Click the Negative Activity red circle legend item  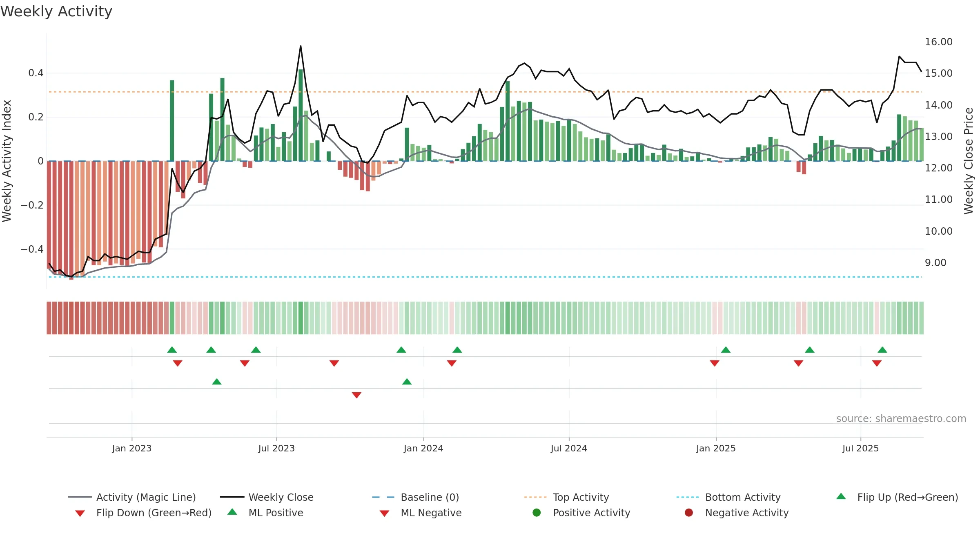point(737,513)
